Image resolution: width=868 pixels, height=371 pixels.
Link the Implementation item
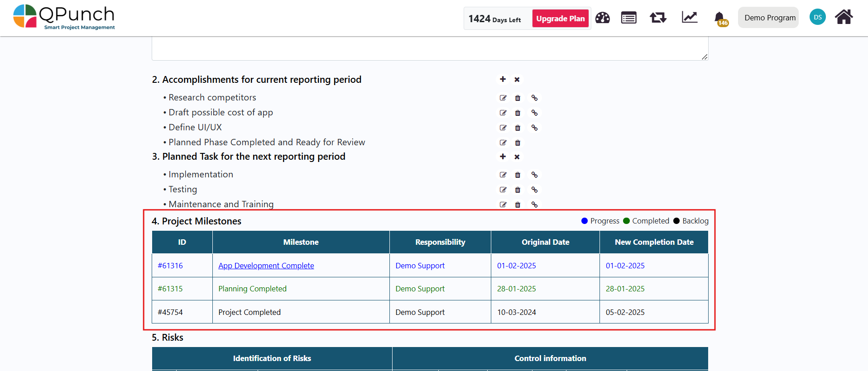[534, 175]
